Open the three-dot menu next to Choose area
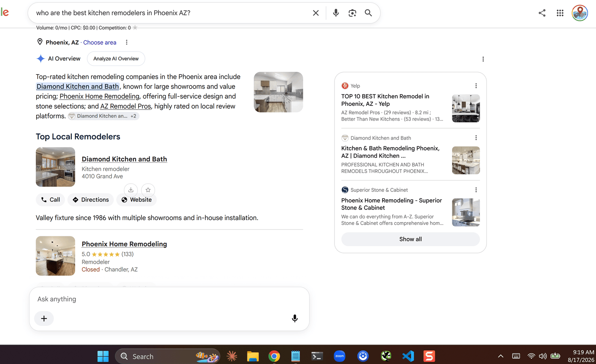Image resolution: width=596 pixels, height=364 pixels. [x=127, y=42]
